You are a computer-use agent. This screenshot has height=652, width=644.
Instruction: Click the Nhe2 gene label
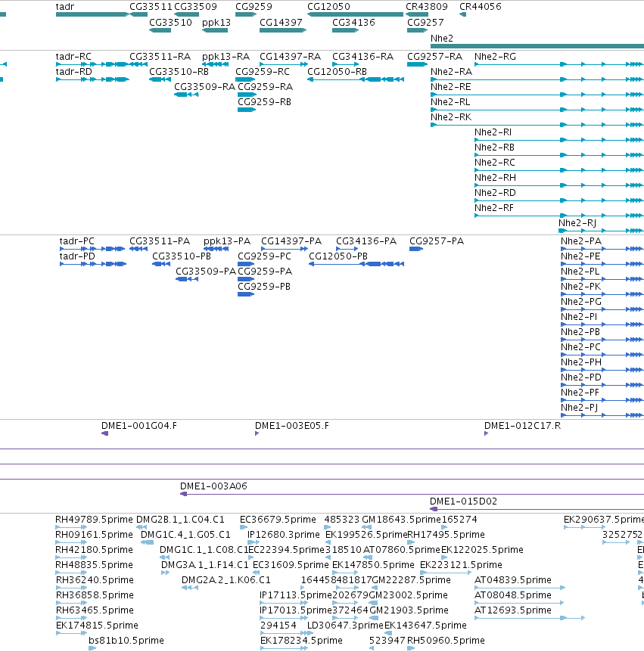[x=442, y=39]
